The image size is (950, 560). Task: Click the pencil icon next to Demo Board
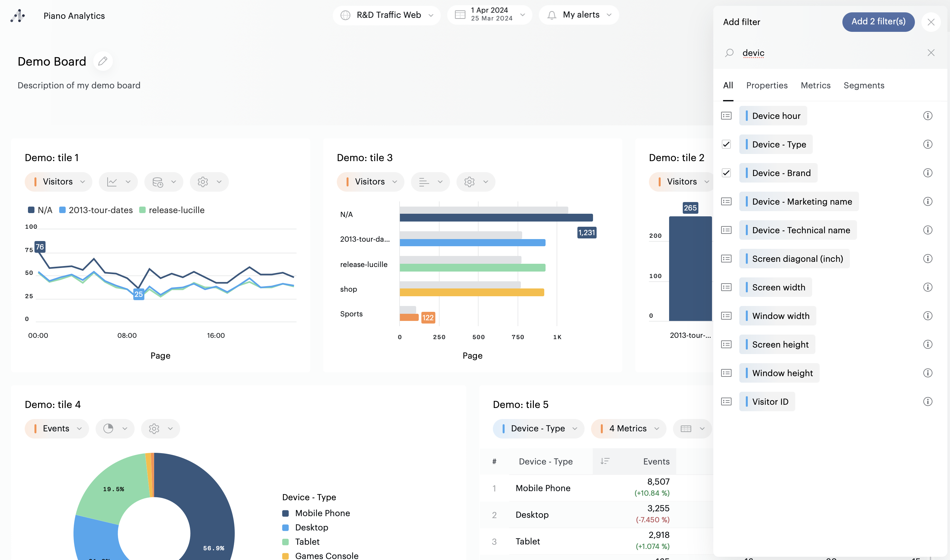(x=103, y=61)
